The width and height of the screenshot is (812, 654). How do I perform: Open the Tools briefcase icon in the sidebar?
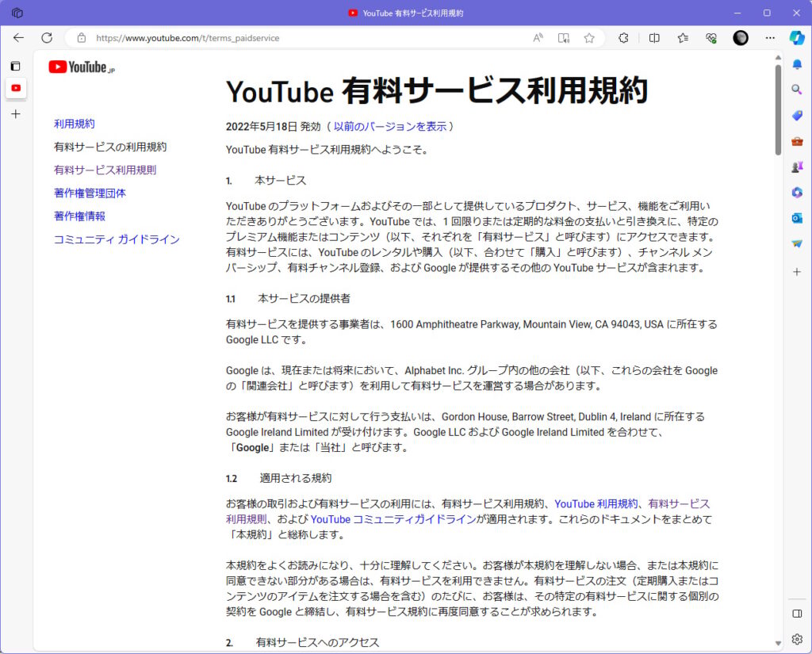click(x=797, y=141)
